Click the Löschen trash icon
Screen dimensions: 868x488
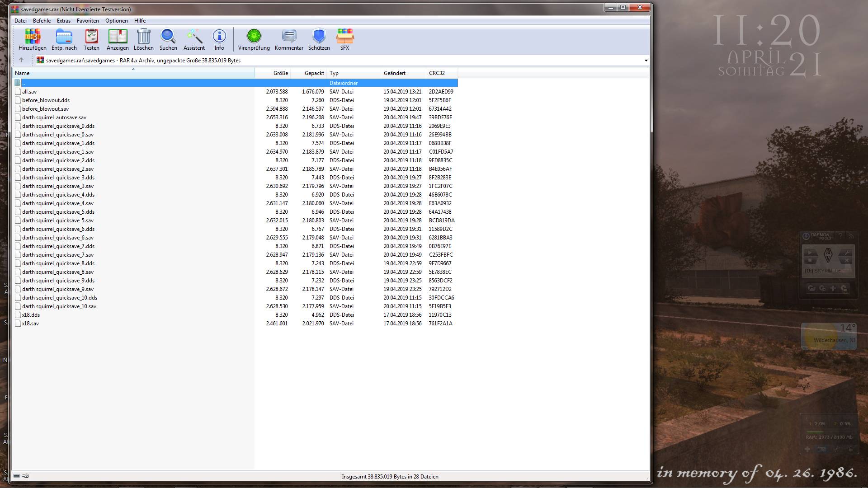click(143, 39)
